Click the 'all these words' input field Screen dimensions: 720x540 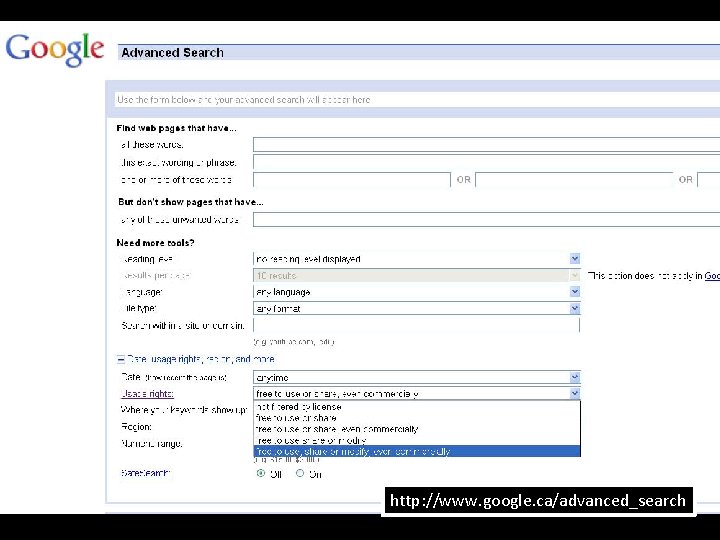486,145
